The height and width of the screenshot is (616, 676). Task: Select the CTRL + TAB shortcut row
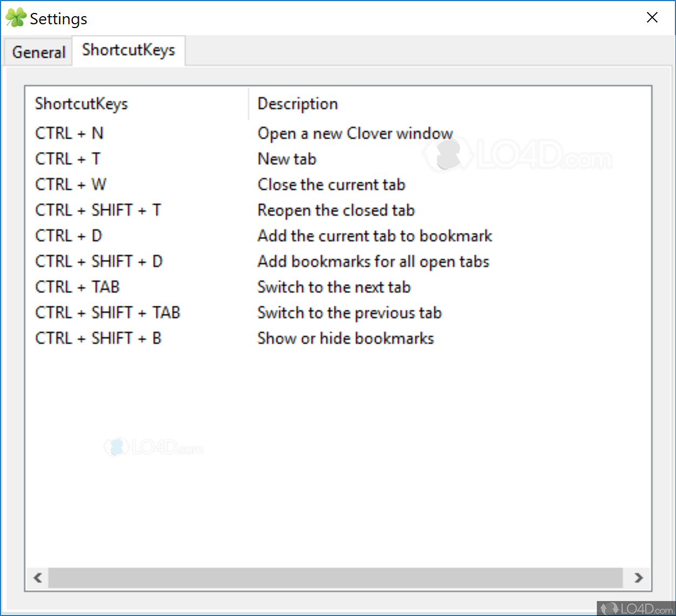(x=77, y=287)
